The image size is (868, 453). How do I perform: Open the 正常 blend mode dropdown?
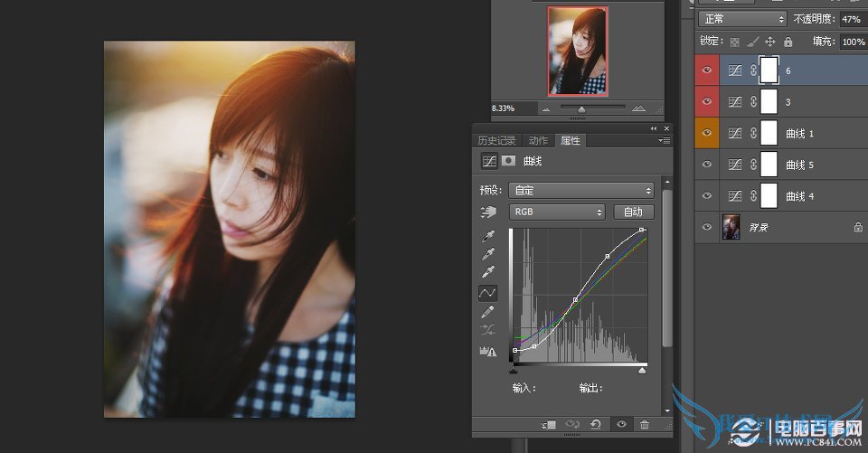tap(741, 19)
